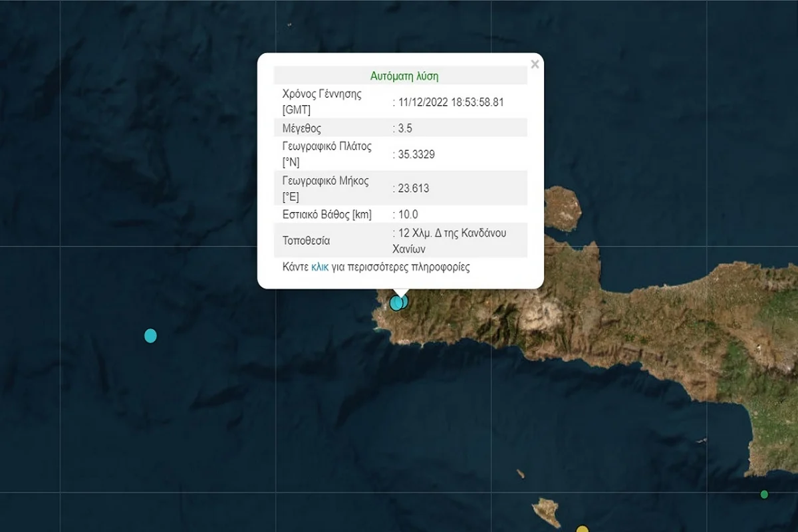
Task: Select the cyan earthquake marker in open sea
Action: [150, 335]
